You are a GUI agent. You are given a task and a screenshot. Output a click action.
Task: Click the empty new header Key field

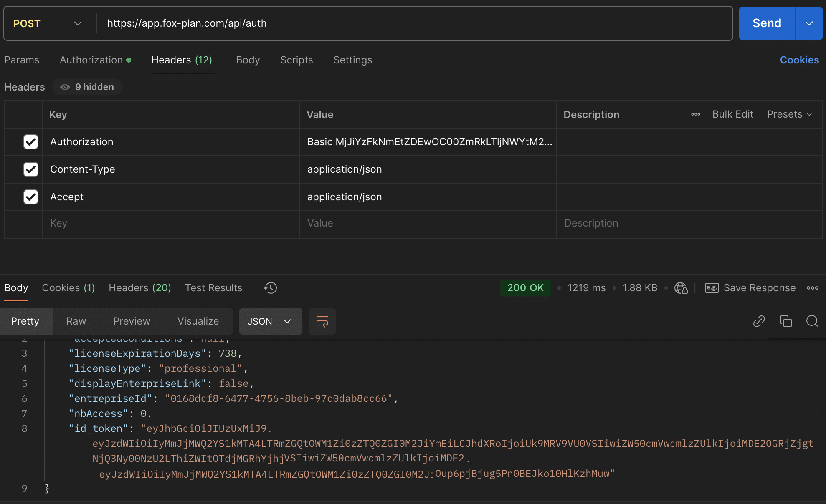click(170, 224)
